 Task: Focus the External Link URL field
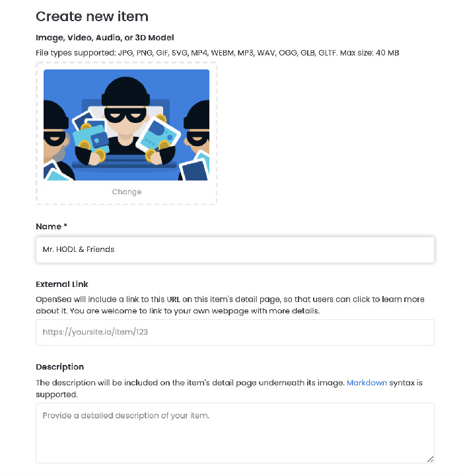click(234, 332)
